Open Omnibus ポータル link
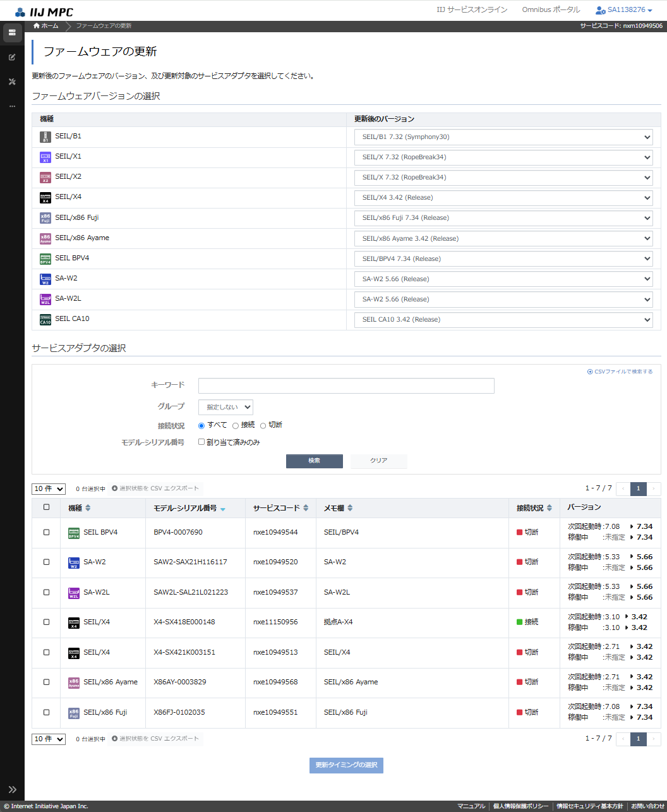This screenshot has width=667, height=812. click(551, 9)
